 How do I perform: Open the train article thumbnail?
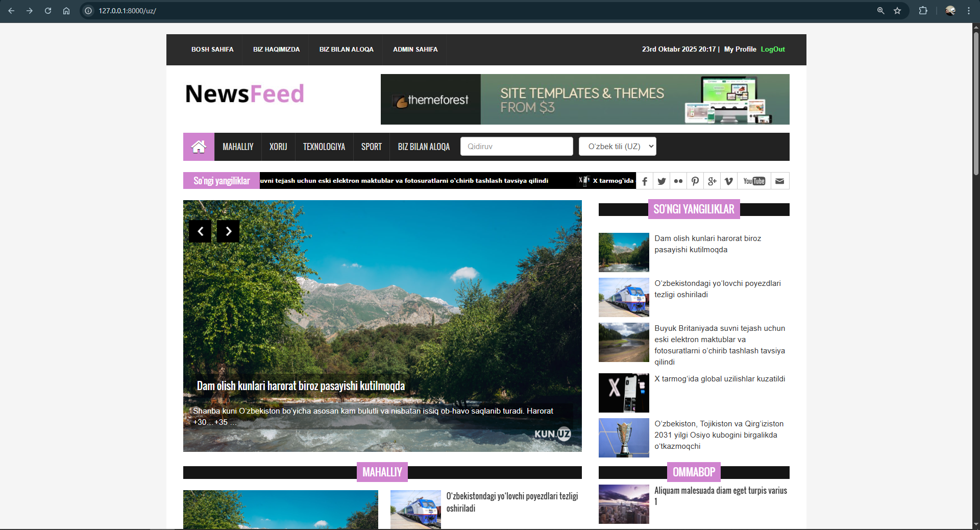click(x=623, y=297)
